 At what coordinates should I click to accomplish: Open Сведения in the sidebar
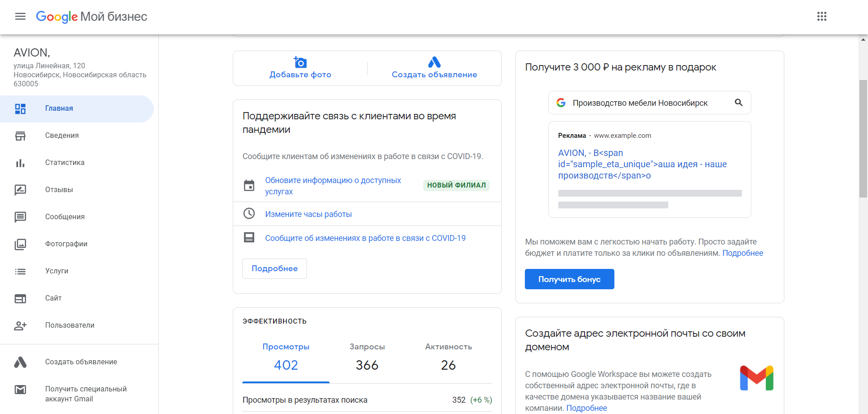77,136
